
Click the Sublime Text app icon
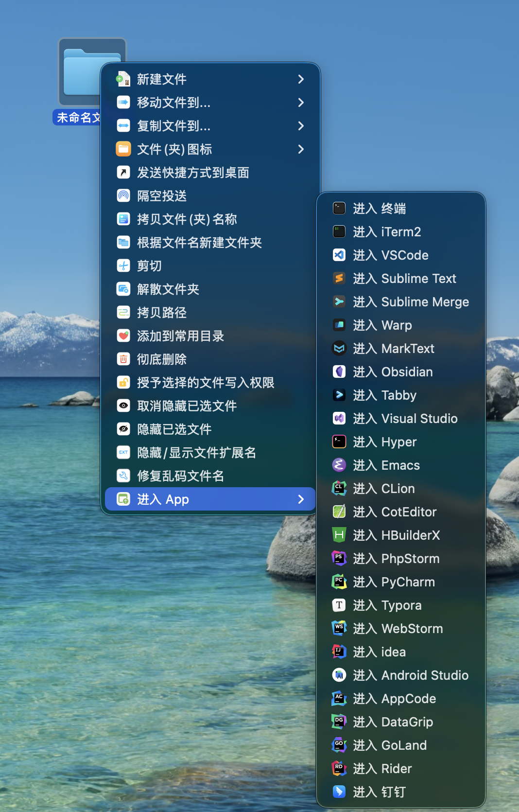tap(339, 279)
